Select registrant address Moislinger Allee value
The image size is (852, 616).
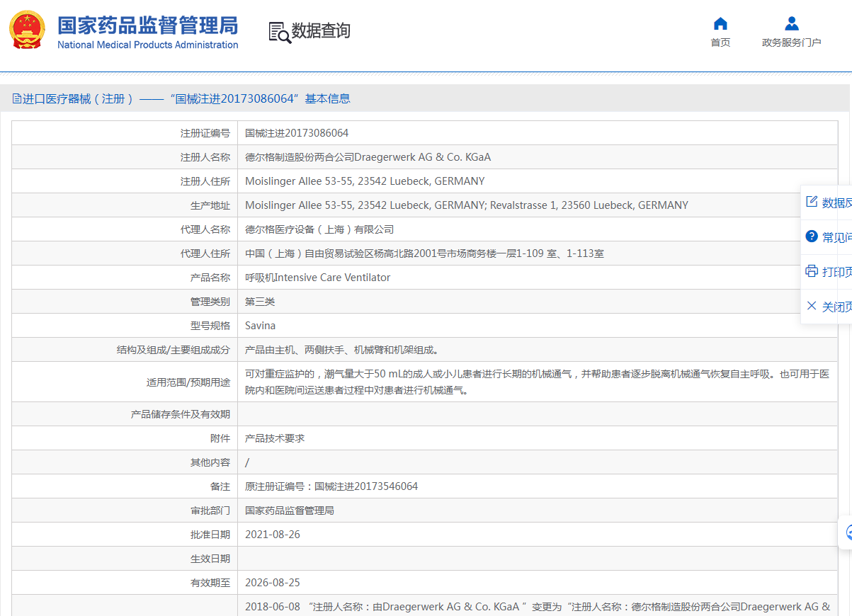[x=365, y=181]
